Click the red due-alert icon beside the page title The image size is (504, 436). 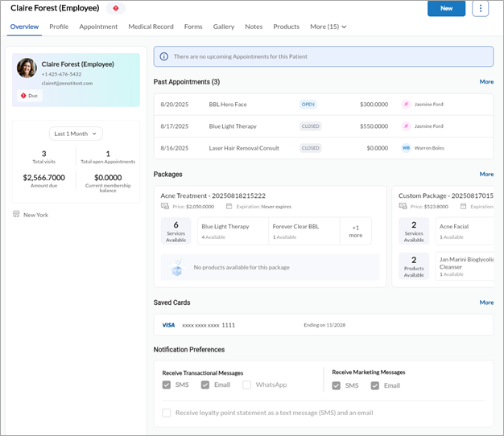[116, 8]
